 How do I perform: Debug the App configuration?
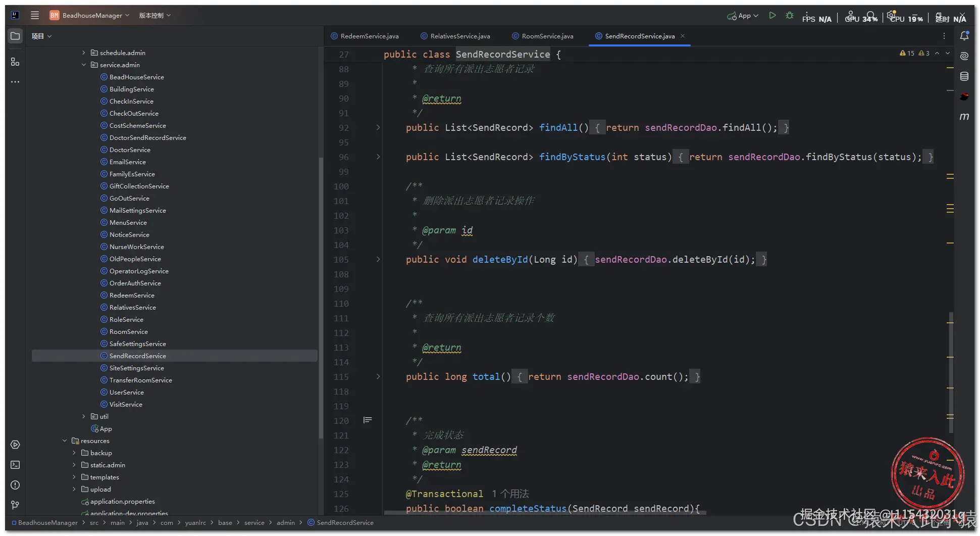790,16
